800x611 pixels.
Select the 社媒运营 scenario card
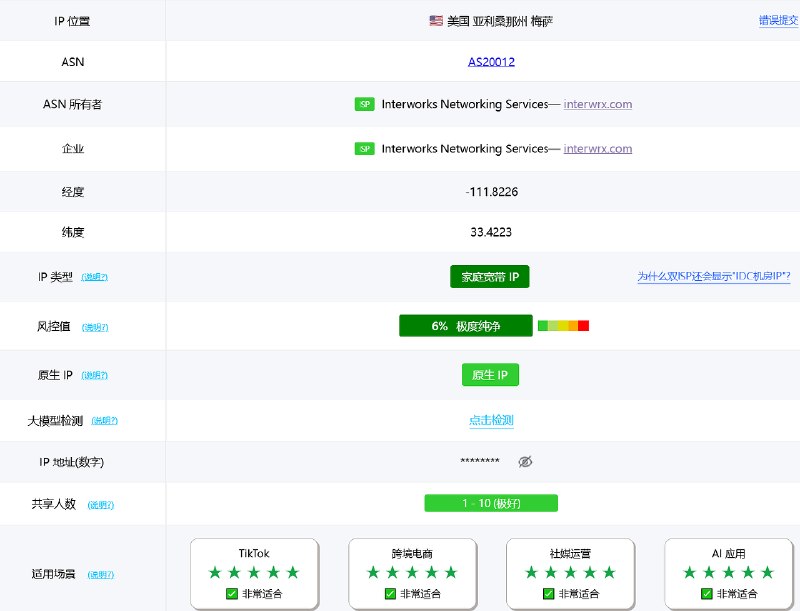pos(570,574)
